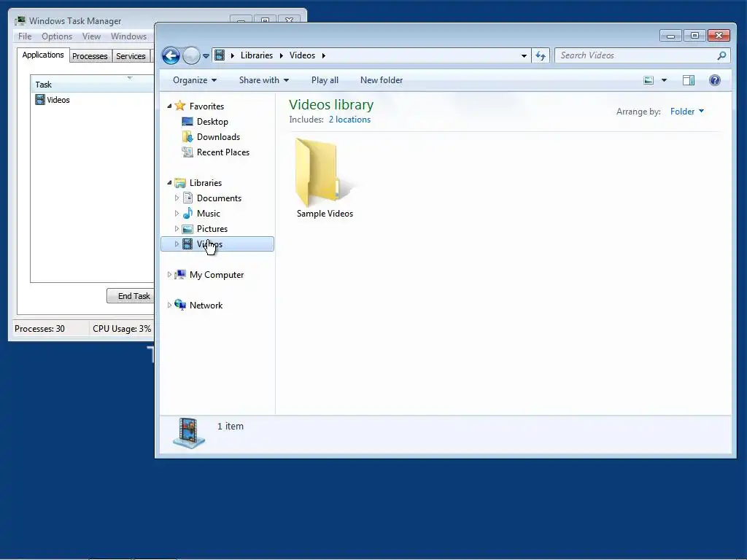Screen dimensions: 747x560
Task: Minimize the Explorer window
Action: [671, 36]
